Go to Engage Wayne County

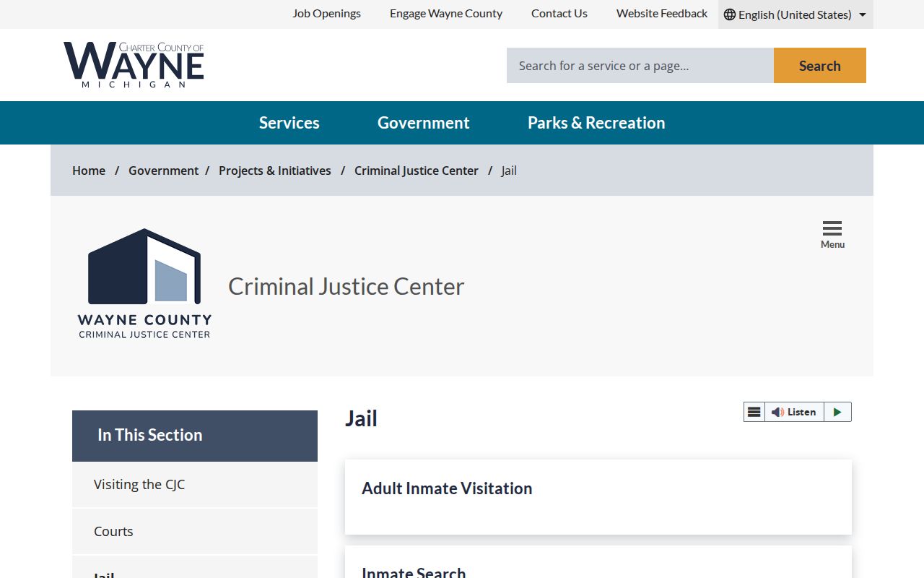[x=446, y=14]
